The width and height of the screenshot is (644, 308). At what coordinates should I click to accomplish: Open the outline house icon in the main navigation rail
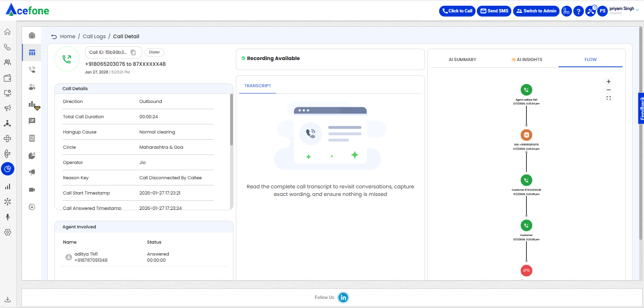pos(7,32)
